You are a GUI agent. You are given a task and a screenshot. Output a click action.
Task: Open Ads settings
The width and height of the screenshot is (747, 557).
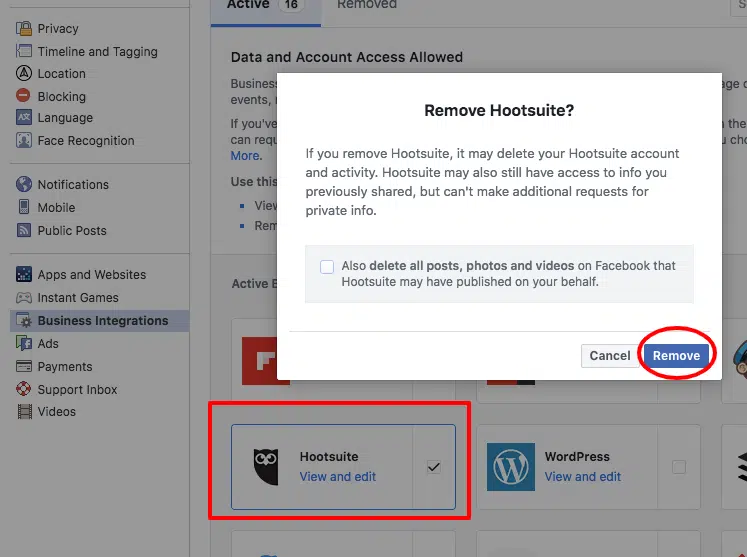48,344
